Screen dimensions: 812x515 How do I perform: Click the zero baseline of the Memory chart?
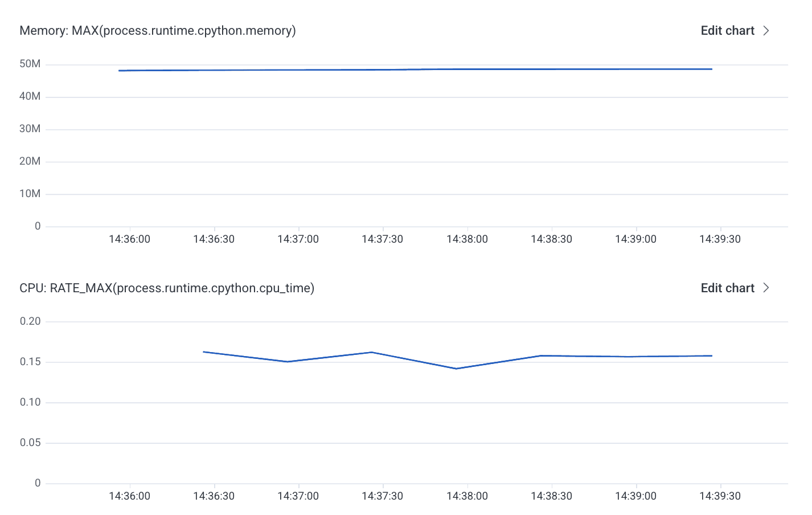point(399,226)
